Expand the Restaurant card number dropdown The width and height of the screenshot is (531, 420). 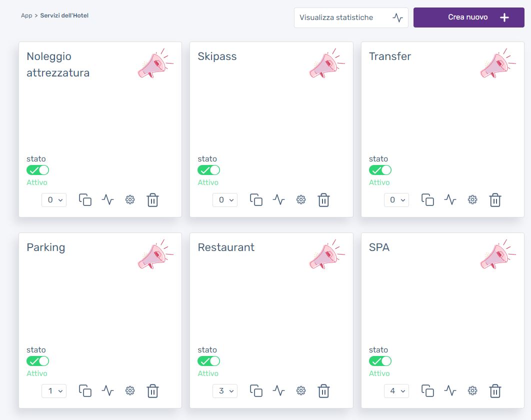pyautogui.click(x=225, y=391)
